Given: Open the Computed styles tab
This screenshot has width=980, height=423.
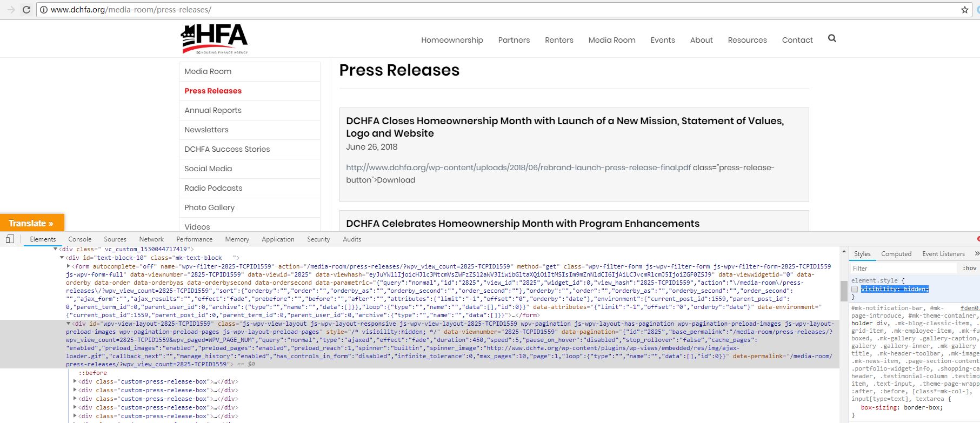Looking at the screenshot, I should tap(896, 253).
